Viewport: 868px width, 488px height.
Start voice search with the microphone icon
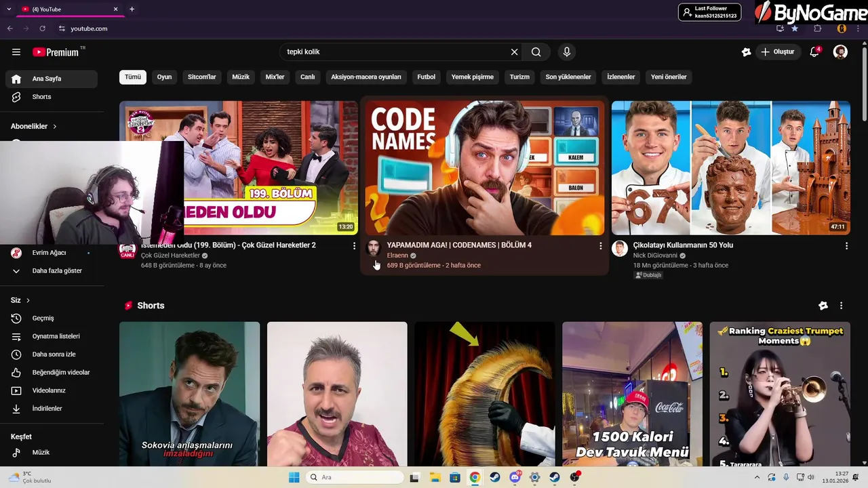pyautogui.click(x=567, y=52)
